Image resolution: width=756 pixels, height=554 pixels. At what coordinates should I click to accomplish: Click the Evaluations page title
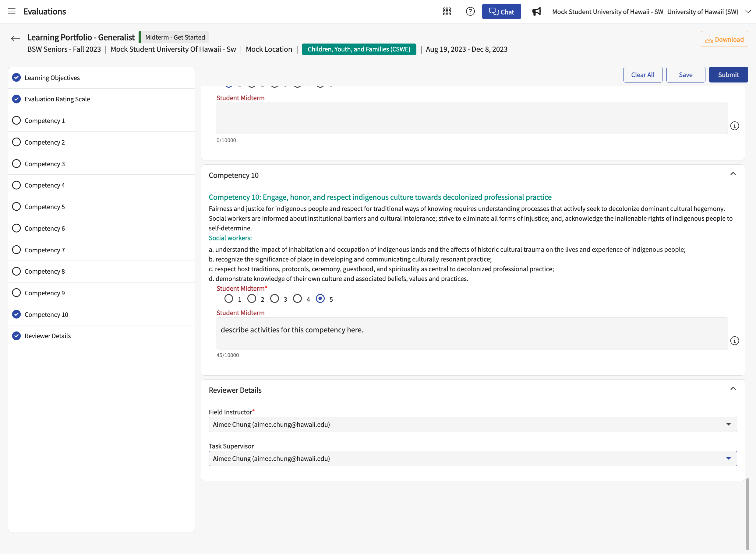[45, 11]
